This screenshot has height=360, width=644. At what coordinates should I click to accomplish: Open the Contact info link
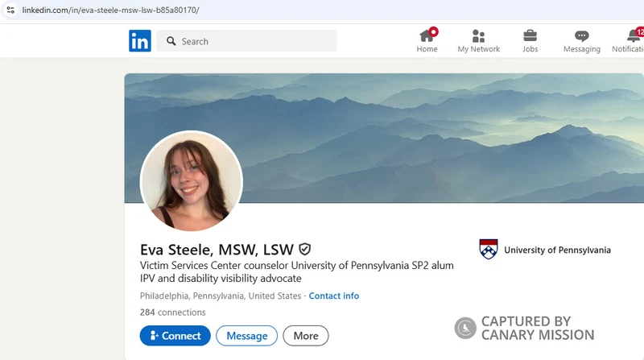tap(333, 296)
